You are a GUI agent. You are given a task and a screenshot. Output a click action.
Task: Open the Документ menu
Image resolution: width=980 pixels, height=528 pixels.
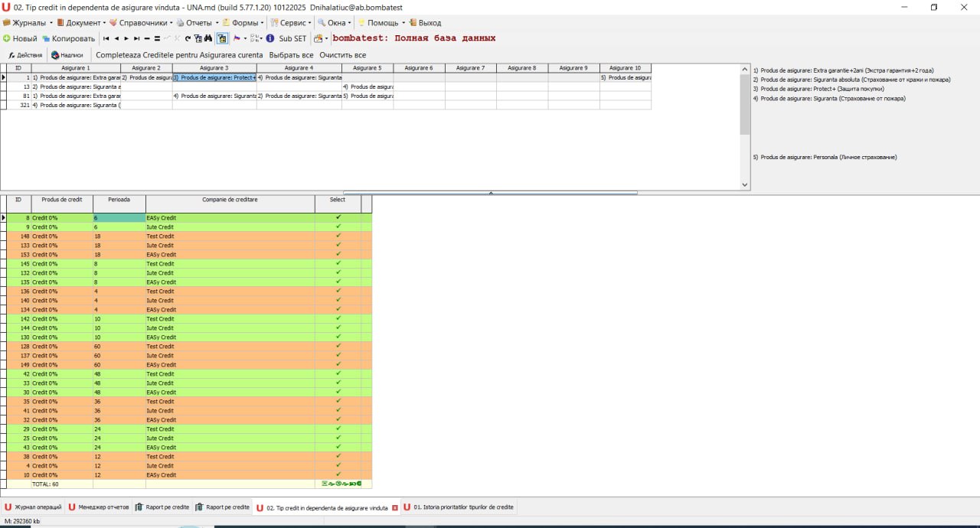click(80, 23)
